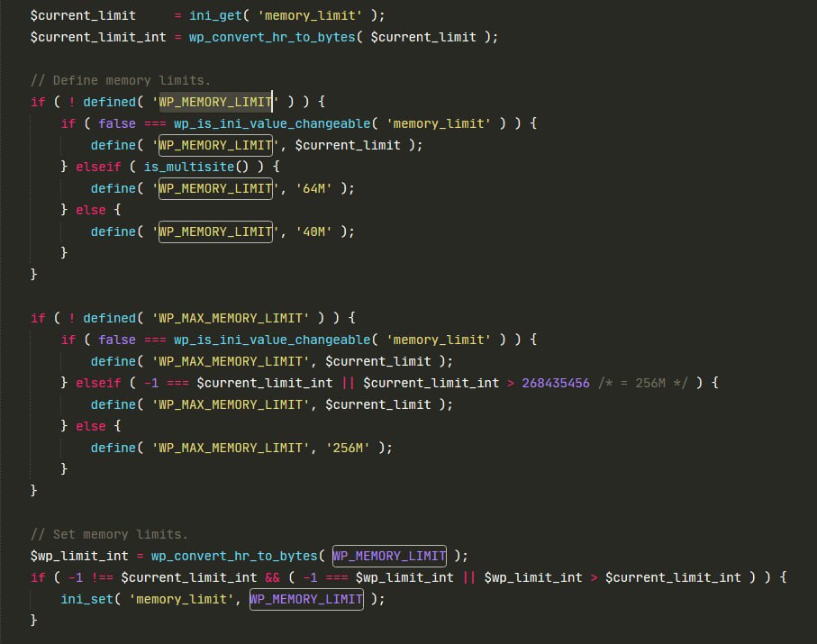The image size is (817, 644).
Task: Click the $current_limit variable assigned on the first line
Action: coord(83,15)
